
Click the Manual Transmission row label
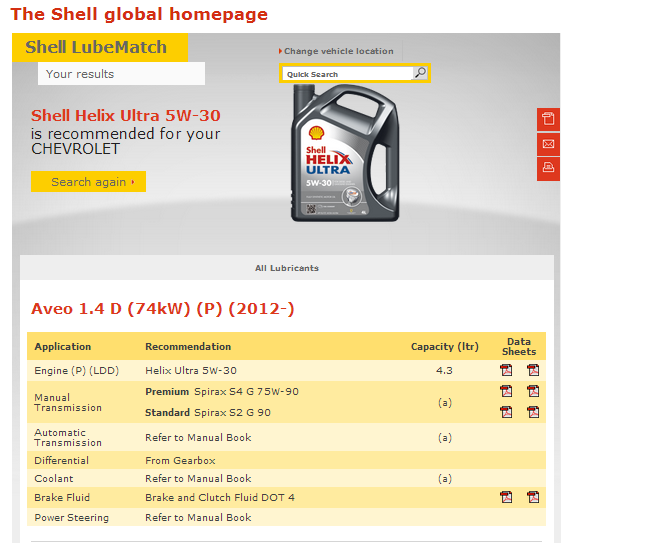68,402
